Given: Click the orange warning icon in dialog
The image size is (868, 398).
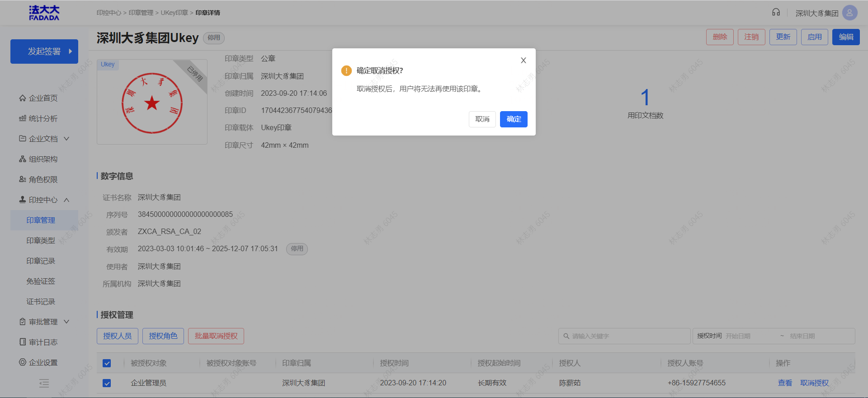Looking at the screenshot, I should (x=346, y=70).
